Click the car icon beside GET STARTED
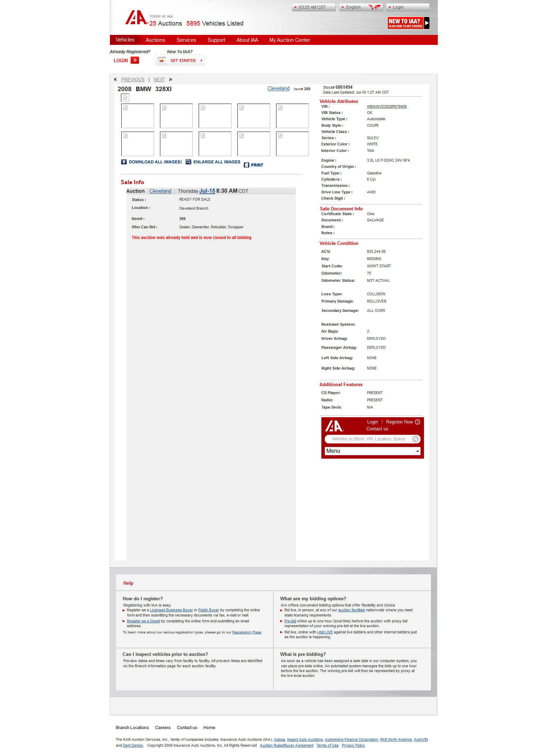547x756 pixels. point(161,60)
